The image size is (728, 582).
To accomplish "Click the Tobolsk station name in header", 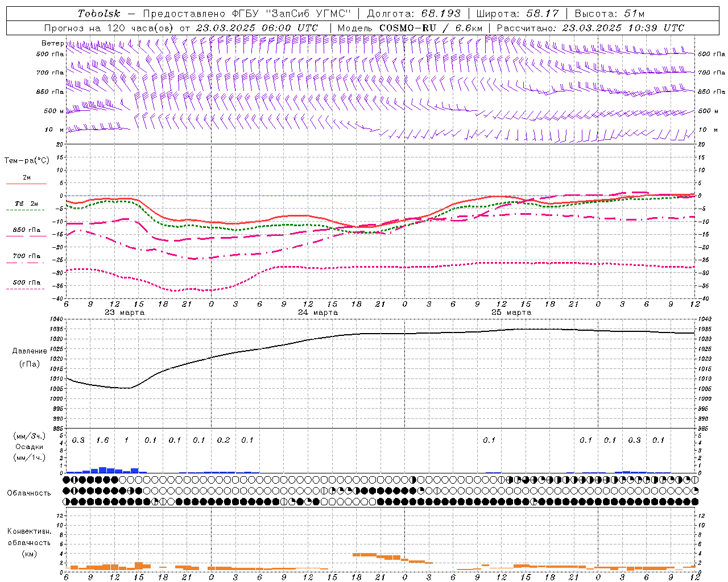I will point(99,14).
